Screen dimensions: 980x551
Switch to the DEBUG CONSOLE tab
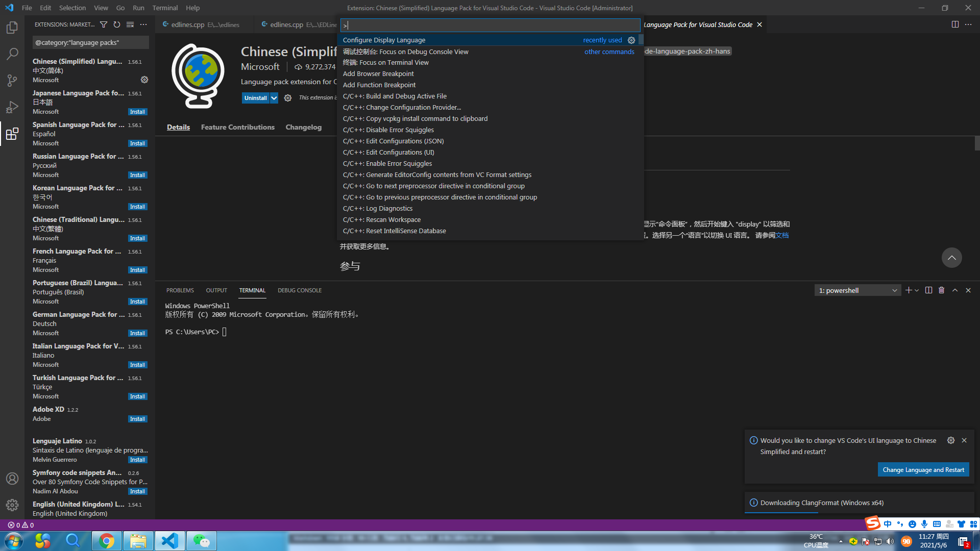[300, 290]
